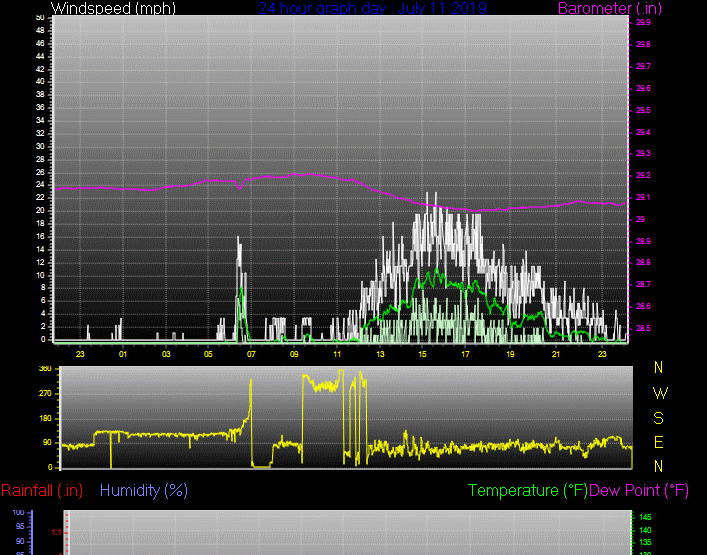
Task: Select hour 19 on the time axis
Action: [x=509, y=354]
